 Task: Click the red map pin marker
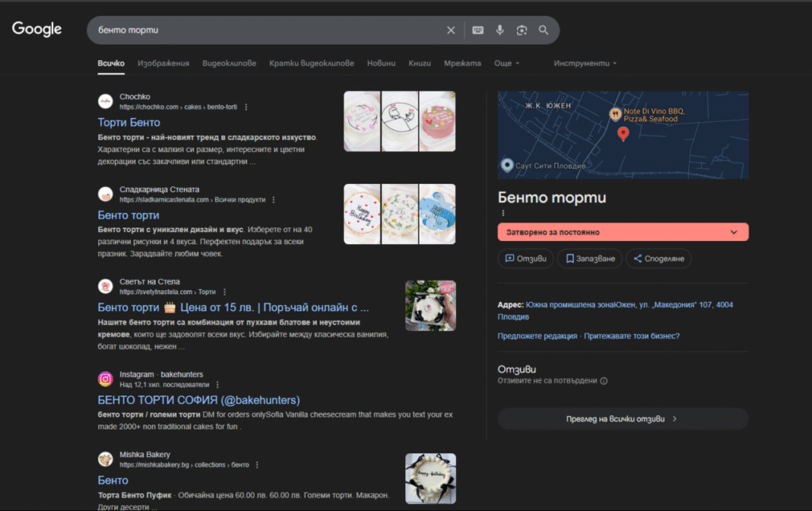point(622,133)
